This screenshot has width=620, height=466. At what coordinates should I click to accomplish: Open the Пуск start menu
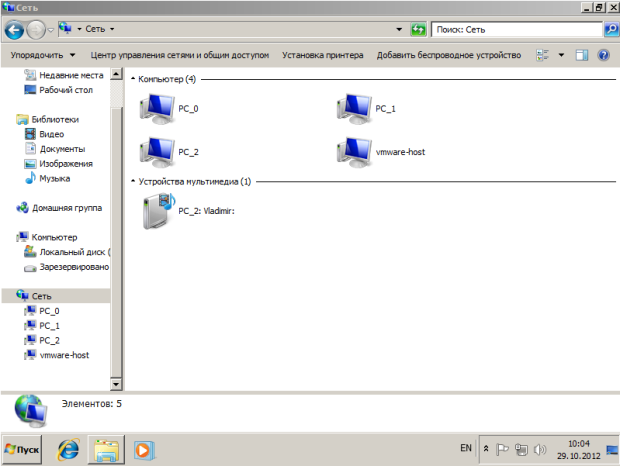coord(22,449)
